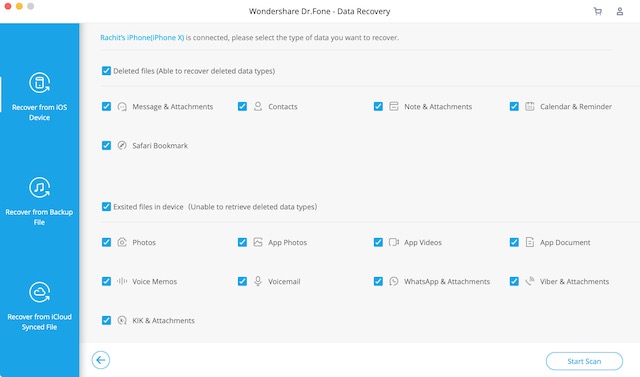Toggle the Safari Bookmark checkbox
This screenshot has width=640, height=377.
[106, 146]
